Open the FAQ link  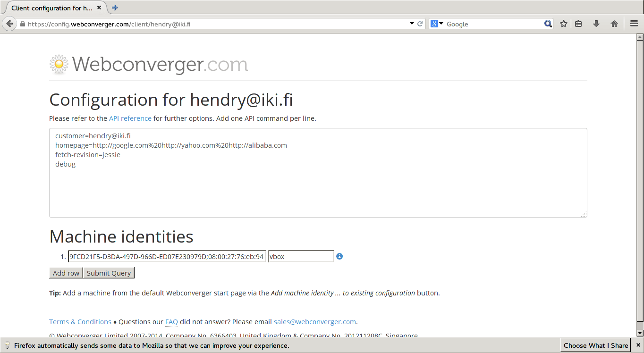pos(171,322)
